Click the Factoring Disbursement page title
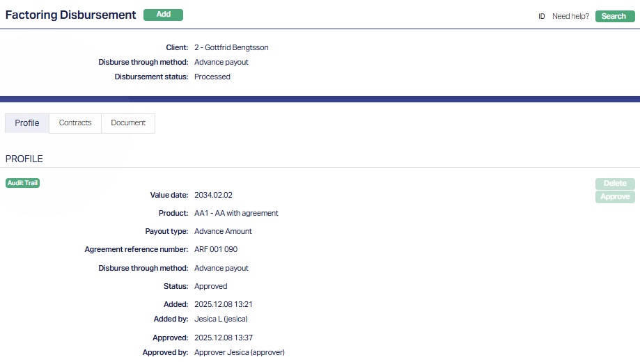Image resolution: width=640 pixels, height=364 pixels. pos(70,15)
